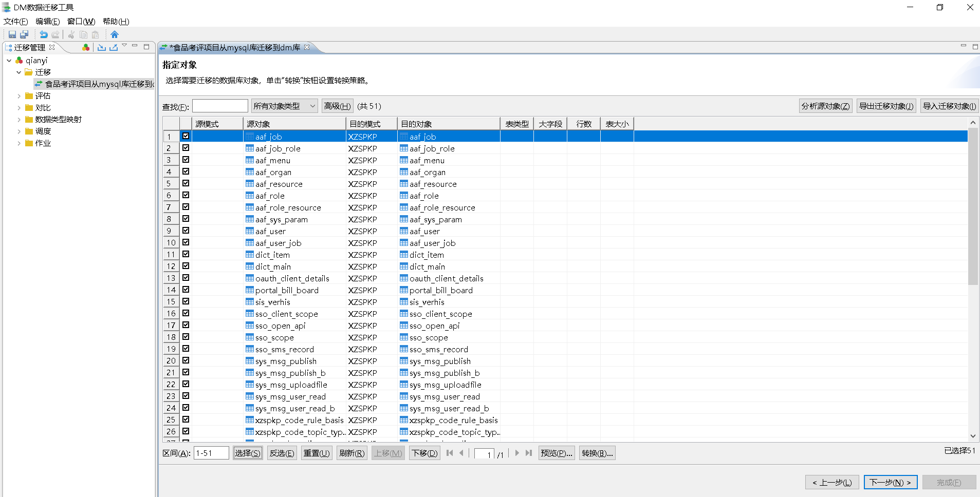The height and width of the screenshot is (497, 980).
Task: Click the 查找(F) search input field
Action: pyautogui.click(x=220, y=106)
